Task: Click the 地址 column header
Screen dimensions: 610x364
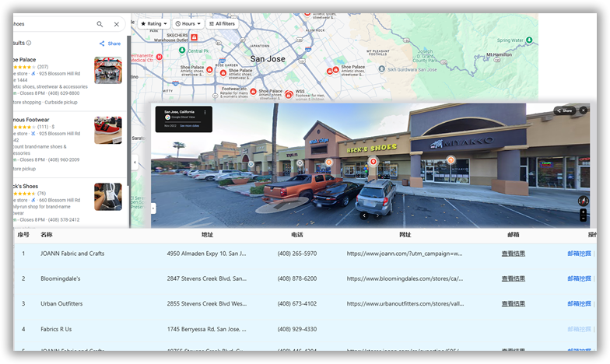Action: click(x=207, y=235)
